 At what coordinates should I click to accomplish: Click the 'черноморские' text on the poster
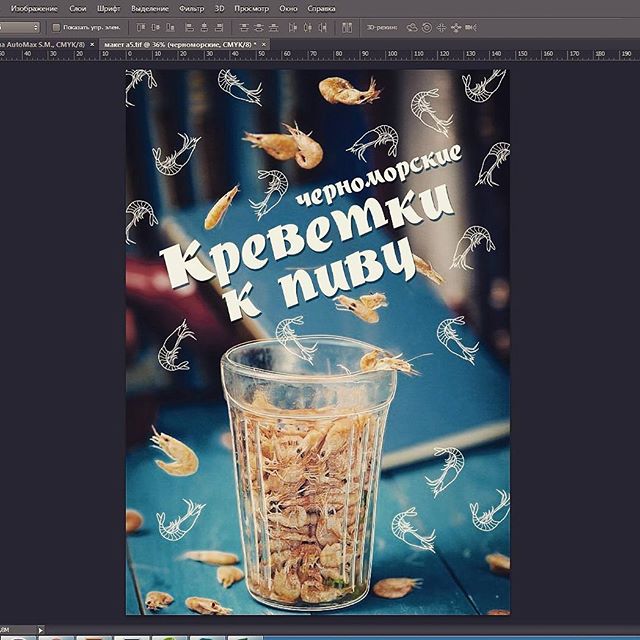[x=378, y=176]
